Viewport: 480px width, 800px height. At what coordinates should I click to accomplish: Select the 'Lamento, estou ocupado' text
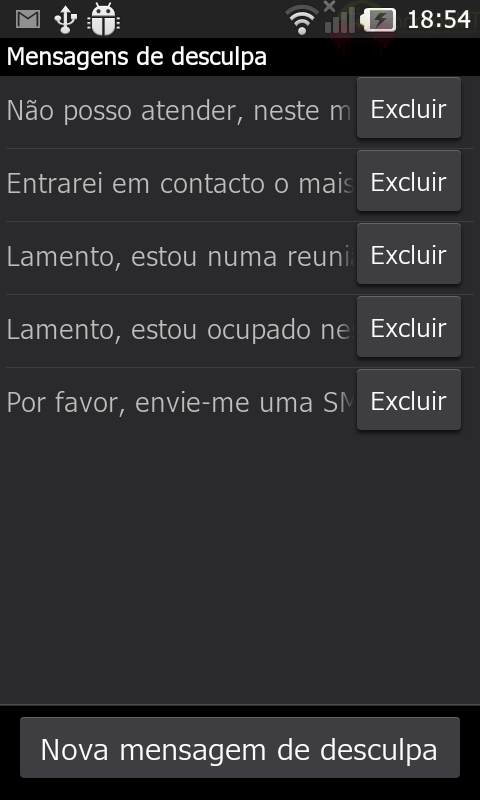180,330
